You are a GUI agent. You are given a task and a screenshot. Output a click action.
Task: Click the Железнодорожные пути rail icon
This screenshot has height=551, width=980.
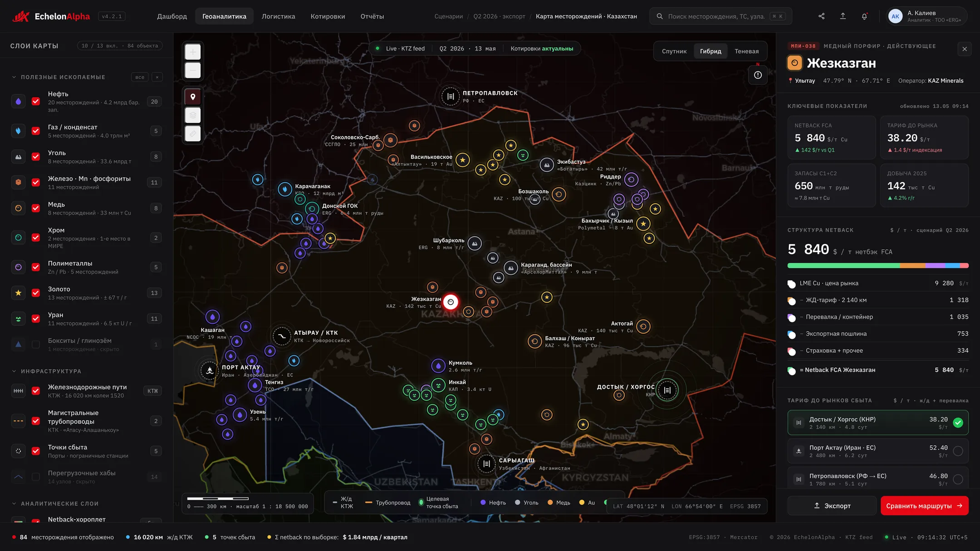click(18, 391)
